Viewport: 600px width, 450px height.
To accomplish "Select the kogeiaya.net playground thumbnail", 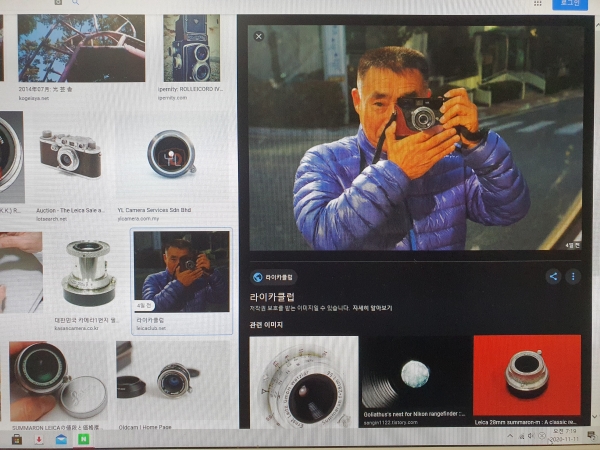I will coord(82,48).
